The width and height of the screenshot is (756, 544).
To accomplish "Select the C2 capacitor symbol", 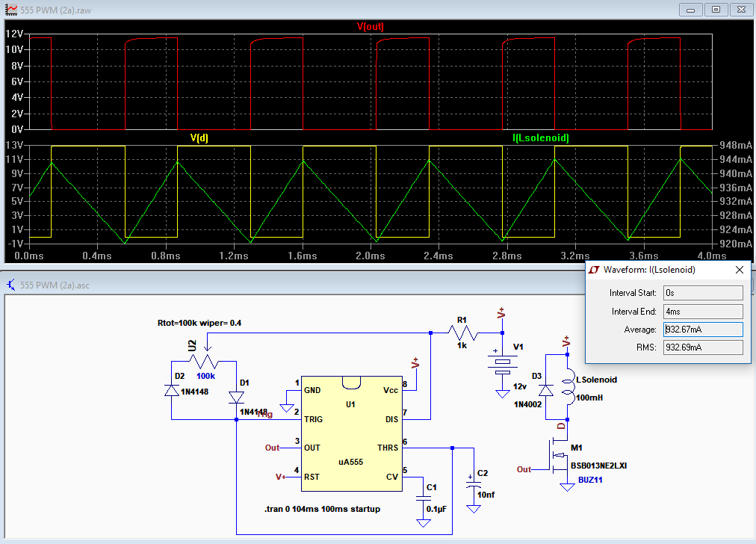I will click(474, 484).
